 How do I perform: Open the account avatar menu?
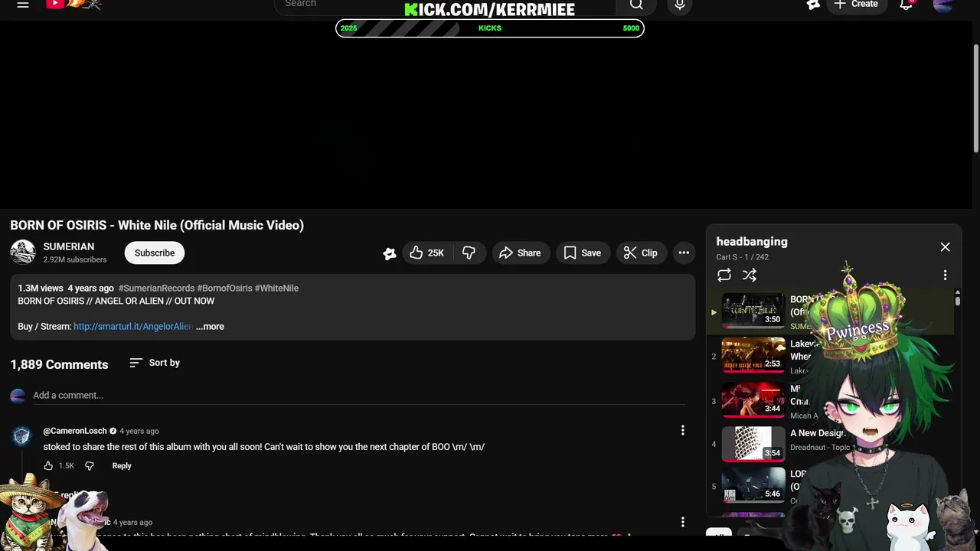click(x=943, y=5)
